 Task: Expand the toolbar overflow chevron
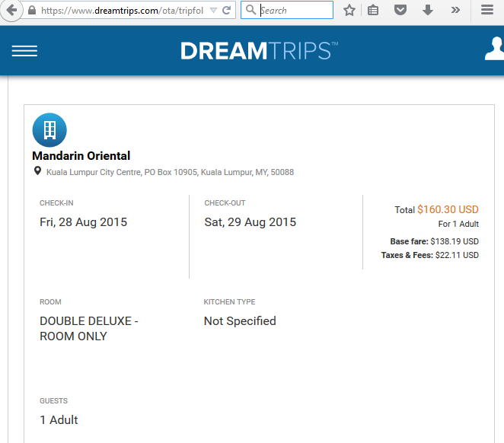click(455, 11)
